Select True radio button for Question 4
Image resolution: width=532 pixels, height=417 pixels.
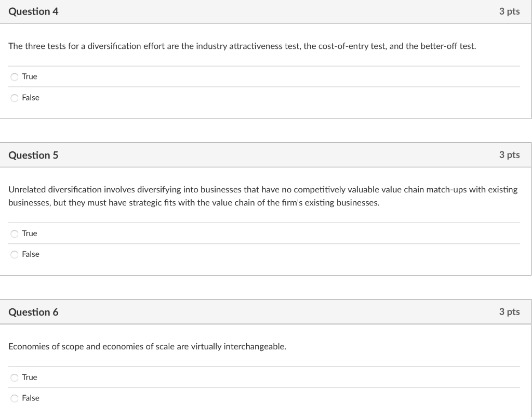click(x=15, y=77)
